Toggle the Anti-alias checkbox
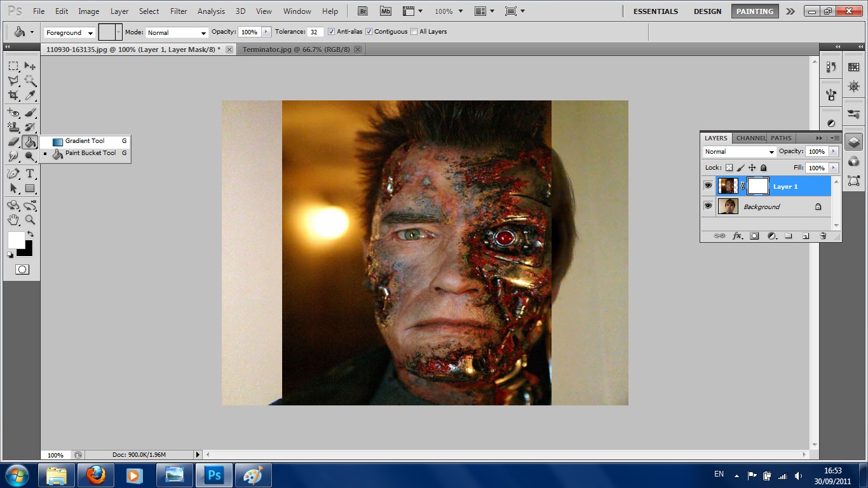 331,32
